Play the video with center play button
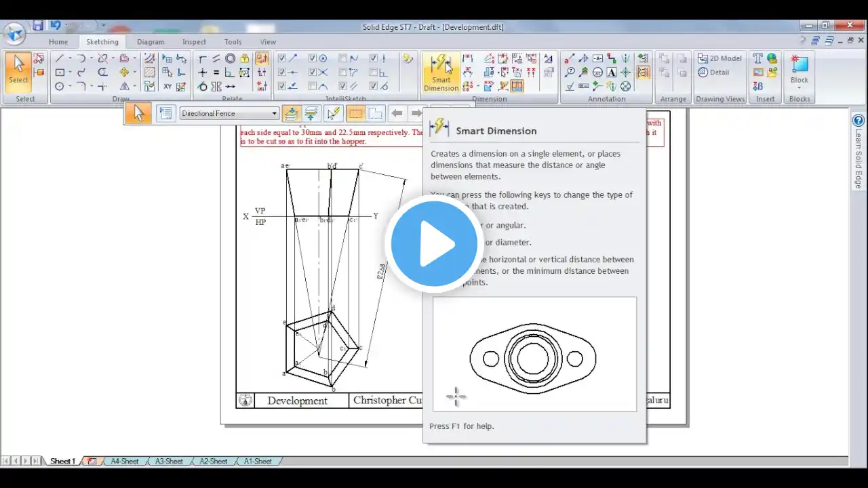The width and height of the screenshot is (868, 488). pyautogui.click(x=434, y=244)
